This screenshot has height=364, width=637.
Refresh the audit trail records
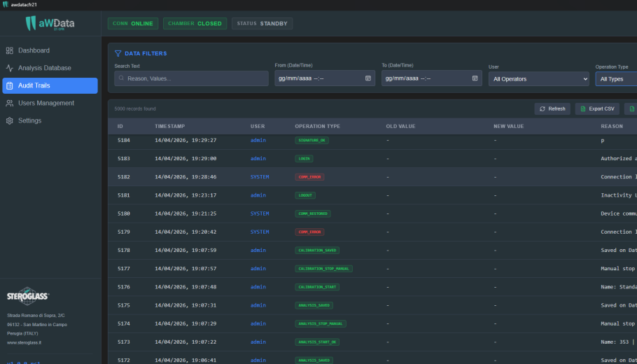pos(552,109)
